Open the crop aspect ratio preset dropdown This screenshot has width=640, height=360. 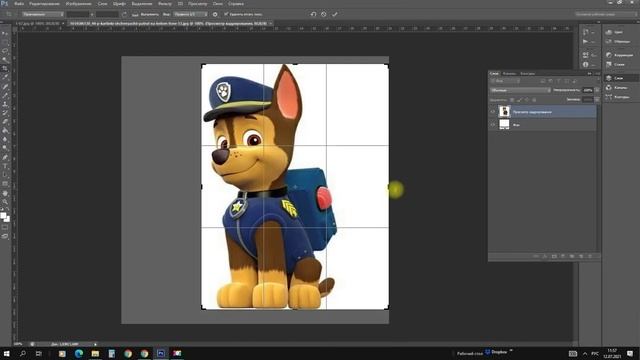coord(42,14)
